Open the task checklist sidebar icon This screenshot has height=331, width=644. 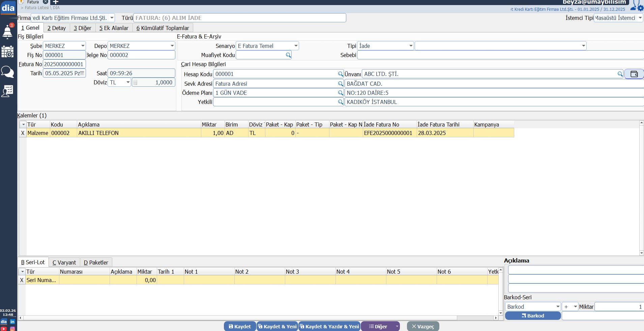click(x=7, y=91)
